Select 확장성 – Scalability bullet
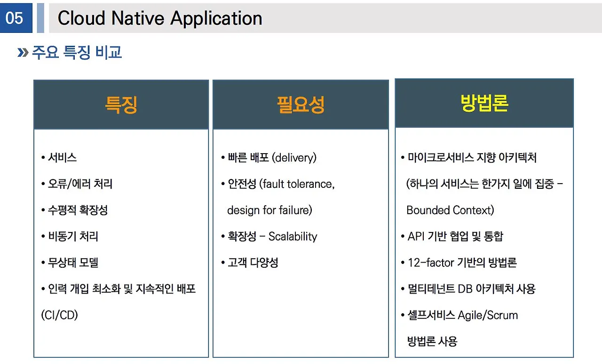Viewport: 602px width, 364px height. click(269, 236)
